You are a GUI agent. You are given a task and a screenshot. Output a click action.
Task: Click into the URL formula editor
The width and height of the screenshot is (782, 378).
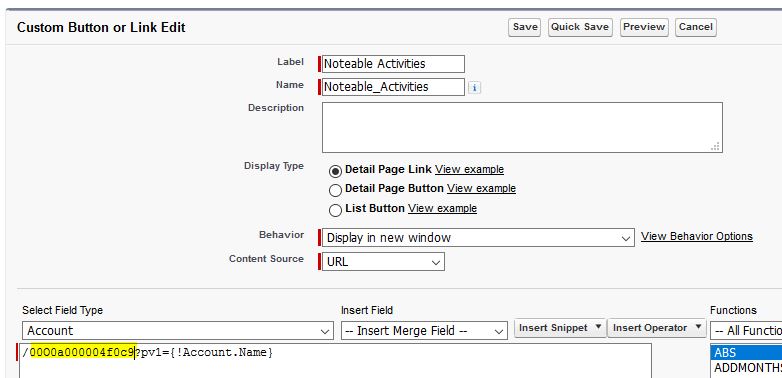pos(335,361)
